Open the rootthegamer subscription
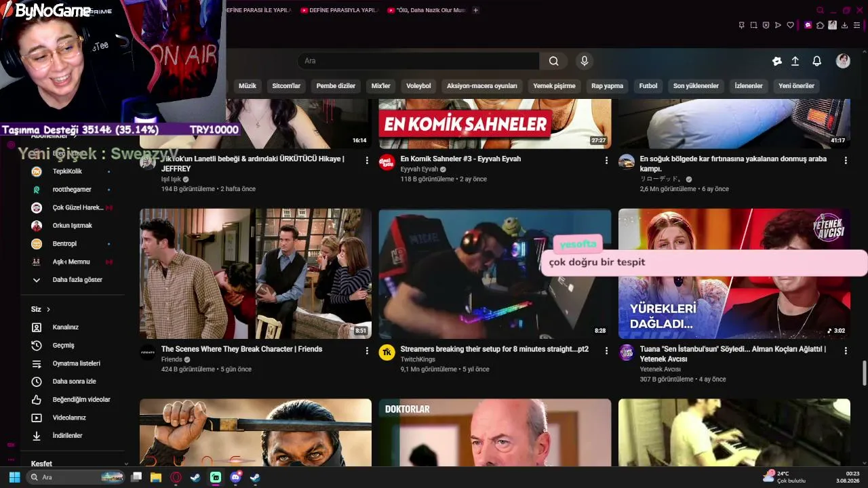Image resolution: width=868 pixels, height=488 pixels. pyautogui.click(x=73, y=189)
